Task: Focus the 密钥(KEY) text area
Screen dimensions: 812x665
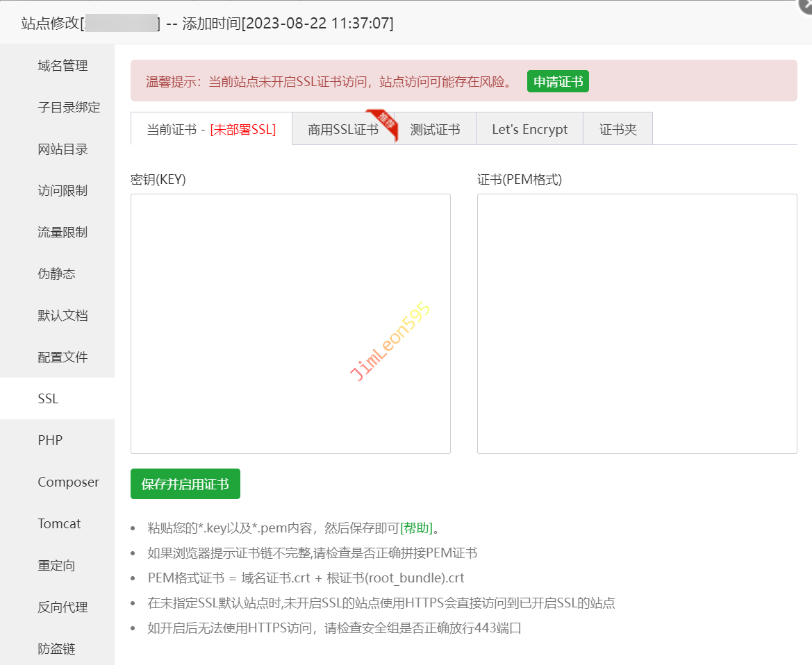Action: [x=290, y=323]
